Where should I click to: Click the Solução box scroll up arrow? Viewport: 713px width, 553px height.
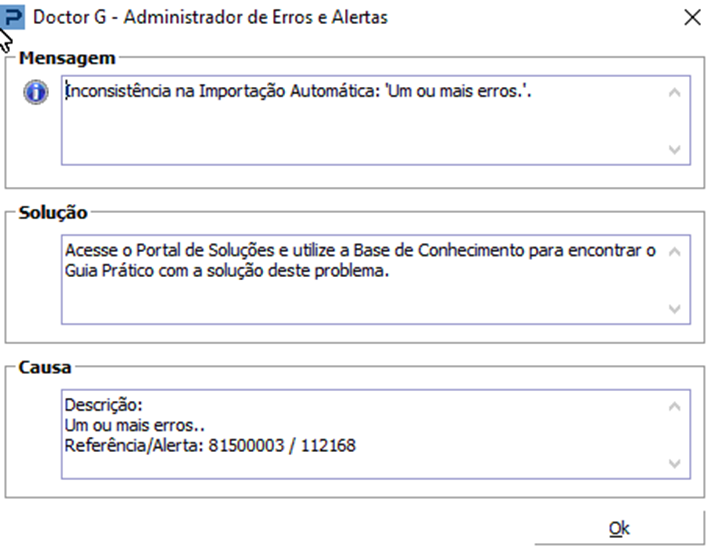(x=674, y=252)
